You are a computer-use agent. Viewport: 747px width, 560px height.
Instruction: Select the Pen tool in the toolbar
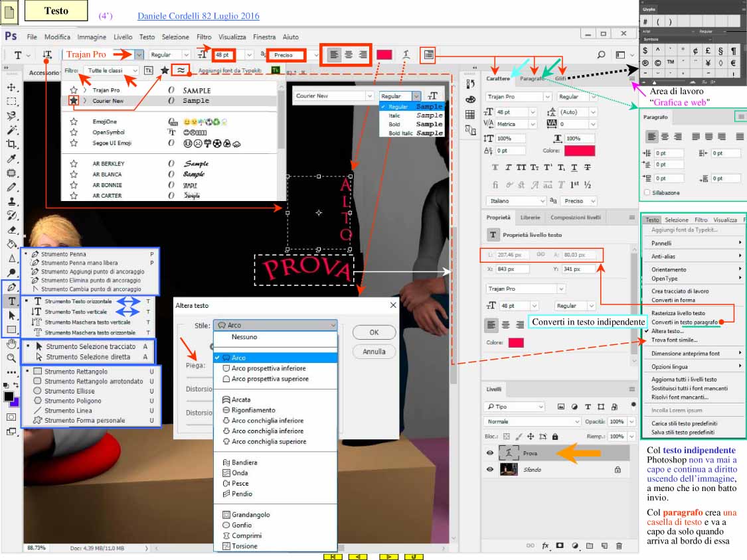pyautogui.click(x=12, y=287)
